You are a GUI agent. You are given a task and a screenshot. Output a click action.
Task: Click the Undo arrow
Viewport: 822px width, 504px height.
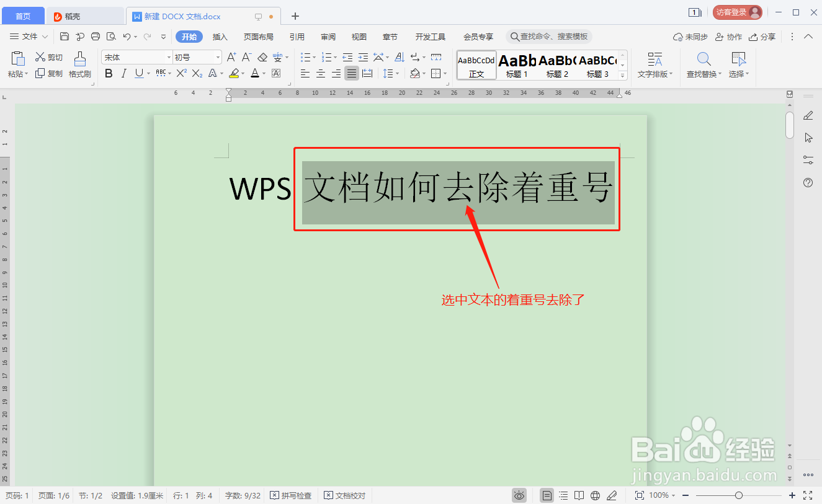(x=127, y=37)
